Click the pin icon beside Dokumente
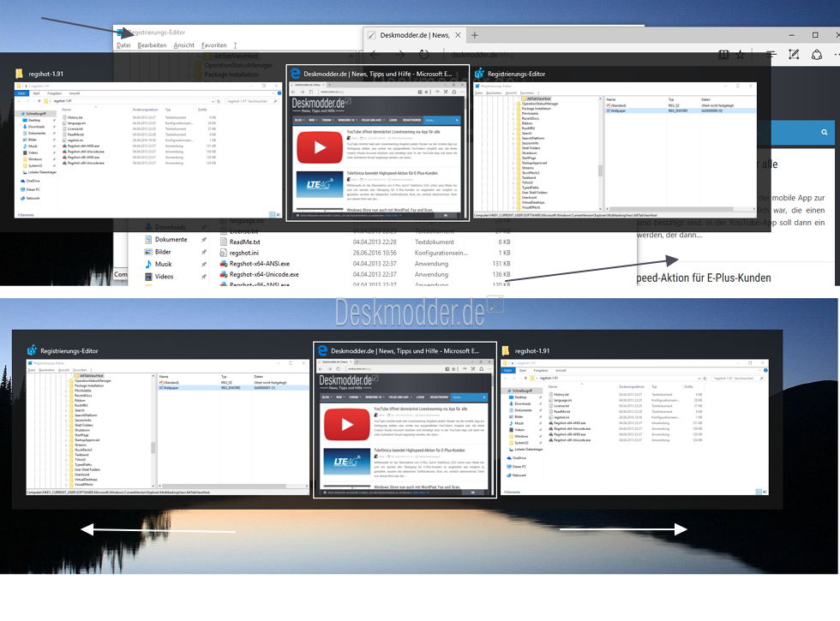Screen dimensions: 840x621 tap(204, 239)
